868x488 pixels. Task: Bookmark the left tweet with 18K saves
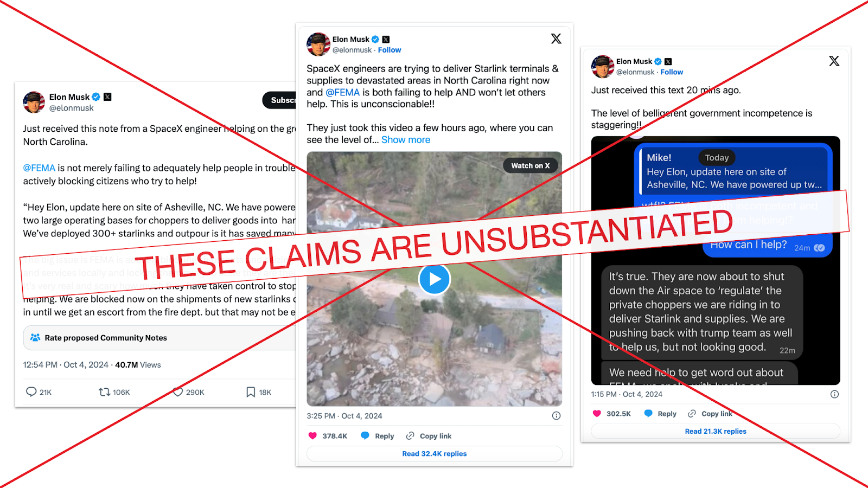pos(251,391)
